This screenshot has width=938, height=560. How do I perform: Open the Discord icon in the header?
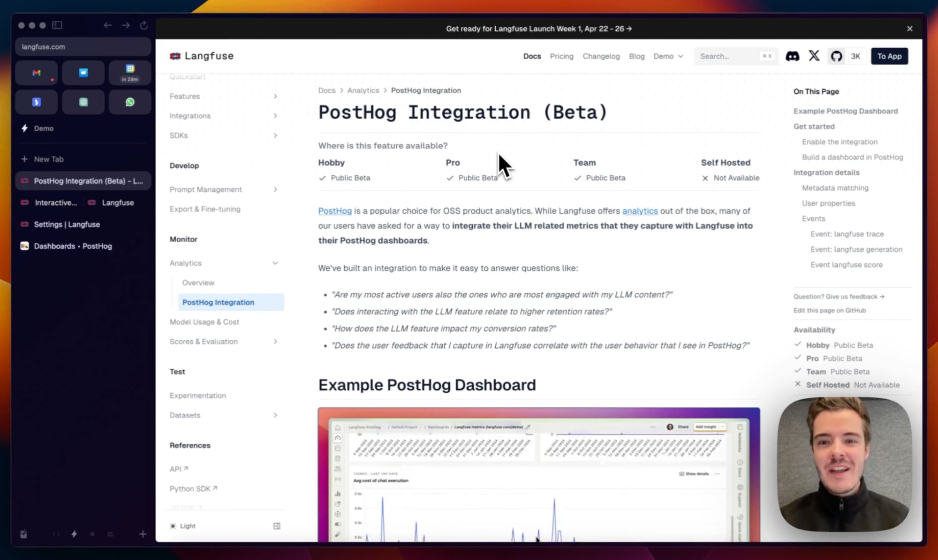tap(792, 56)
